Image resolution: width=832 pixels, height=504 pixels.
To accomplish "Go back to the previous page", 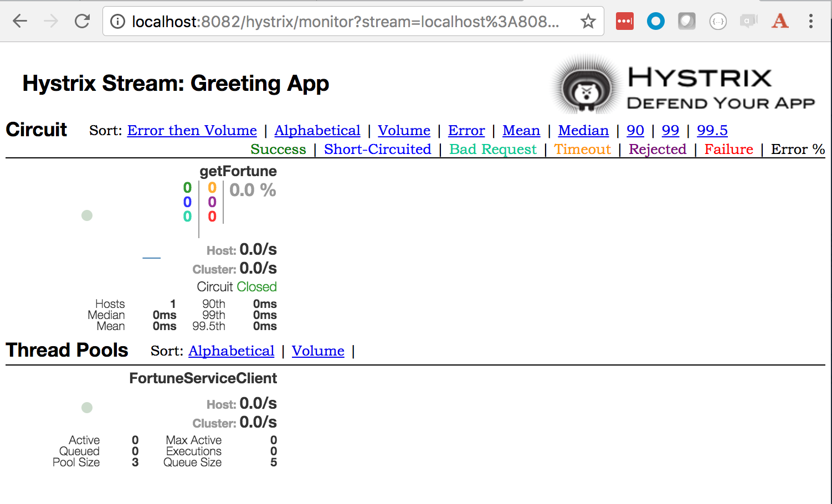I will [x=20, y=21].
